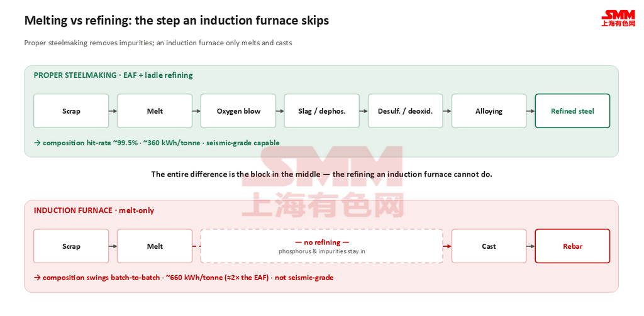644x316 pixels.
Task: Click the arrow between Cast and Rebar
Action: point(531,246)
